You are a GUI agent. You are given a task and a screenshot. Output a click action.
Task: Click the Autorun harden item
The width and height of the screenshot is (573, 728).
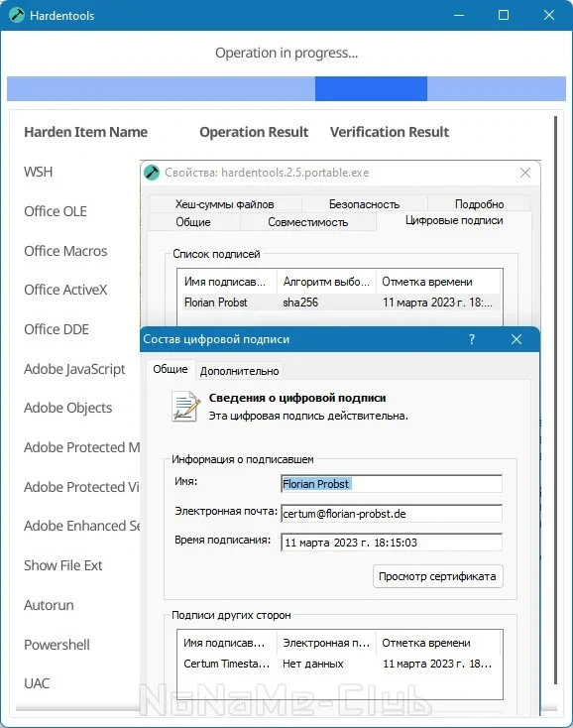click(49, 605)
